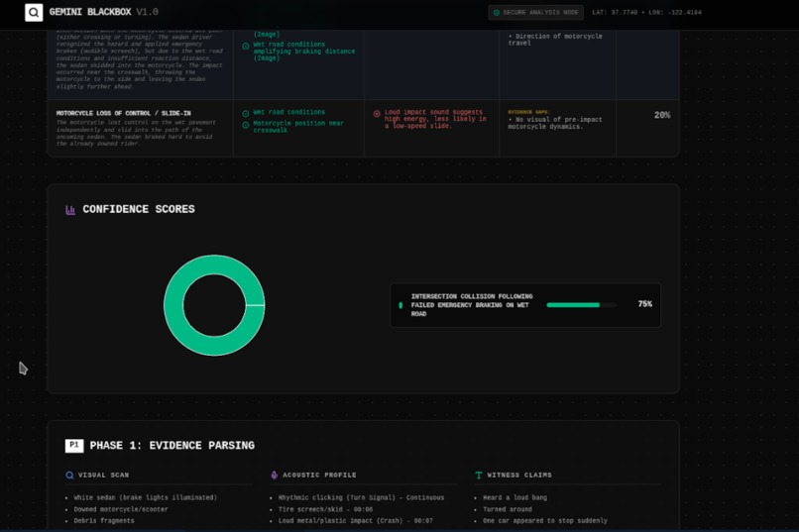Click check icon beside 'Motorcycle position near crosswalk'

coord(246,125)
